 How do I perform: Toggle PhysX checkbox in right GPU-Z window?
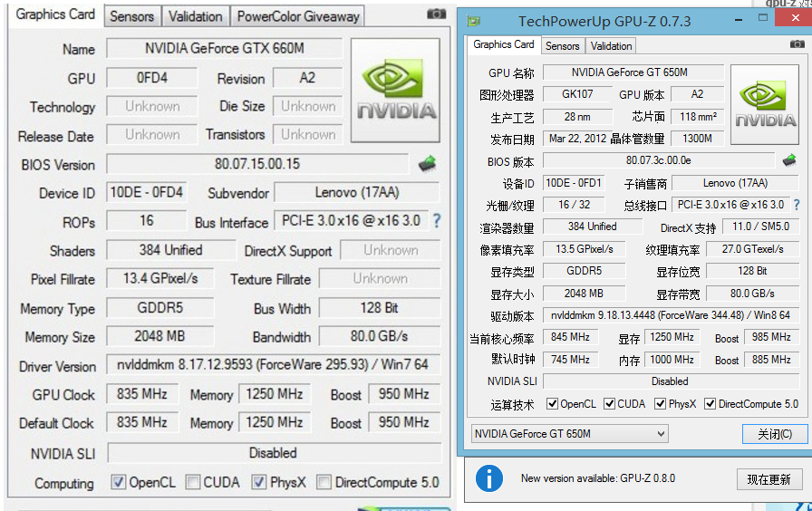tap(661, 404)
